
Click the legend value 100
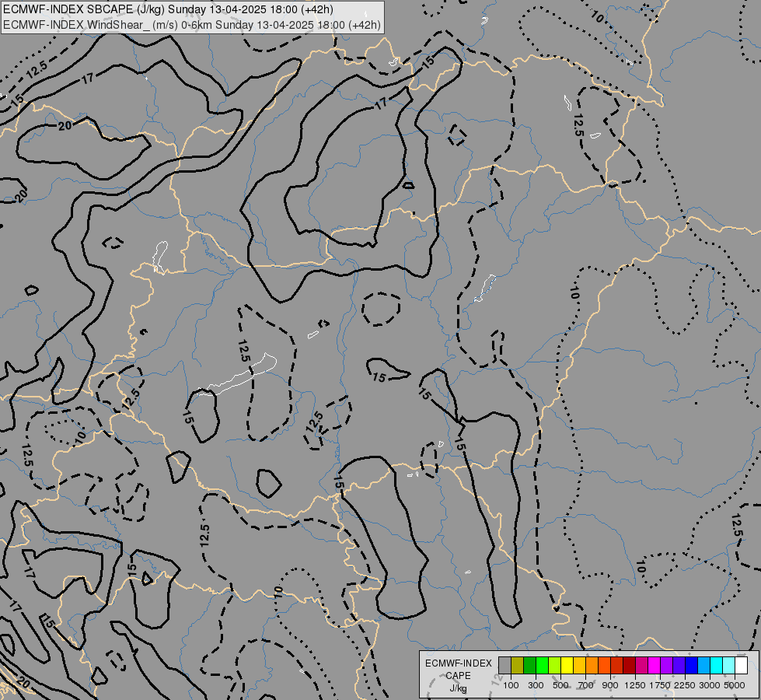click(x=511, y=685)
